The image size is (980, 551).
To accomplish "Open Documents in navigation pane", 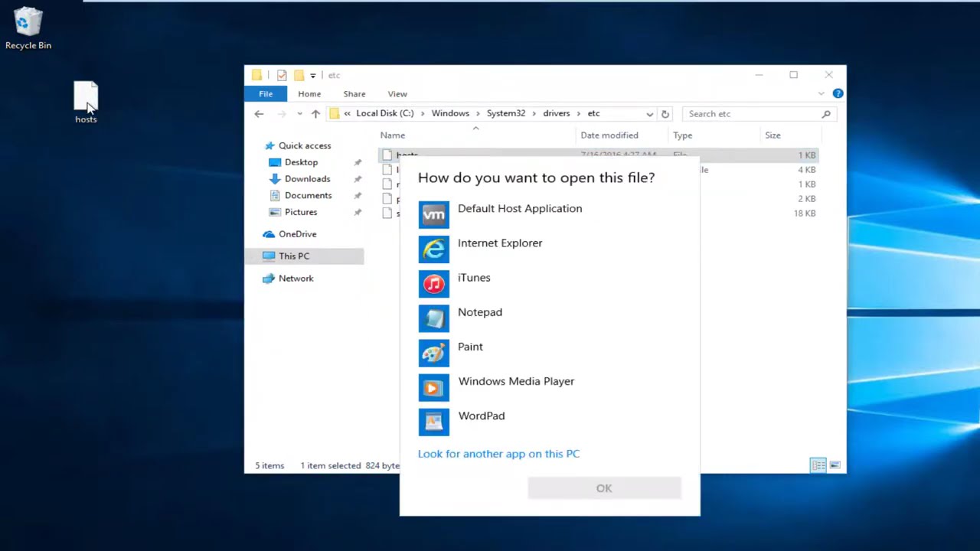I will [308, 196].
